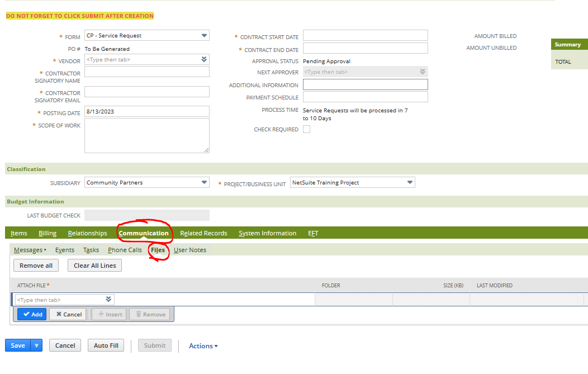
Task: Click the Save dropdown arrow
Action: pyautogui.click(x=37, y=345)
